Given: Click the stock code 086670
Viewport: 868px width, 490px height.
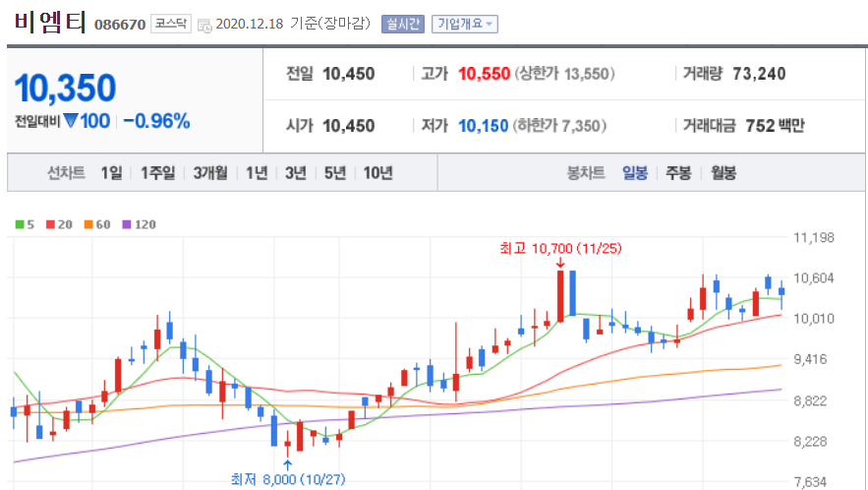Looking at the screenshot, I should [x=120, y=25].
